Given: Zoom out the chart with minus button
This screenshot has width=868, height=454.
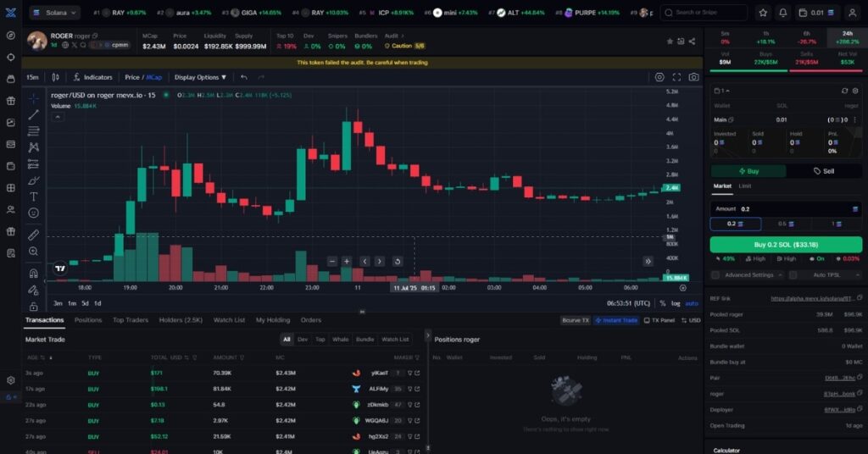Looking at the screenshot, I should (332, 262).
